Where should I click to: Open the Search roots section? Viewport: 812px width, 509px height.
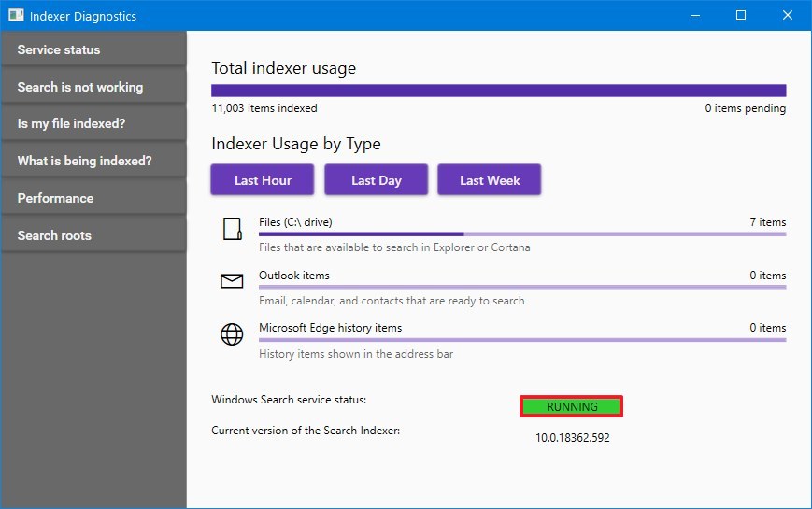pos(93,235)
